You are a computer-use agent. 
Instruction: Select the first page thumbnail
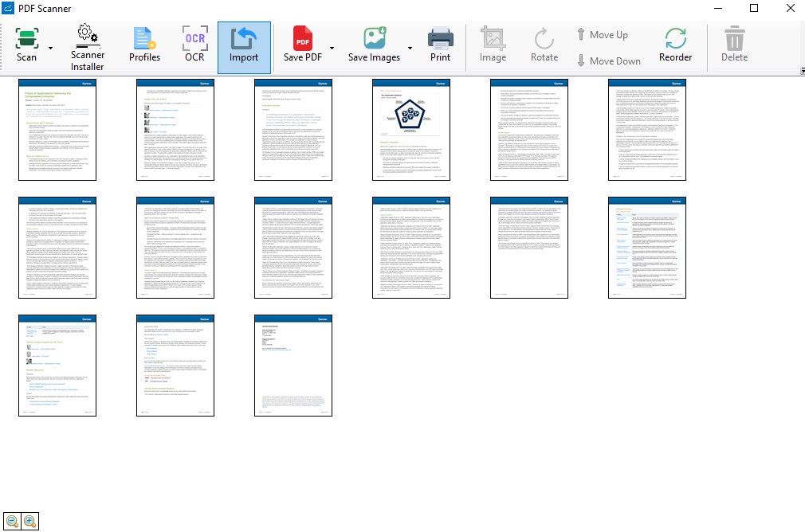57,129
